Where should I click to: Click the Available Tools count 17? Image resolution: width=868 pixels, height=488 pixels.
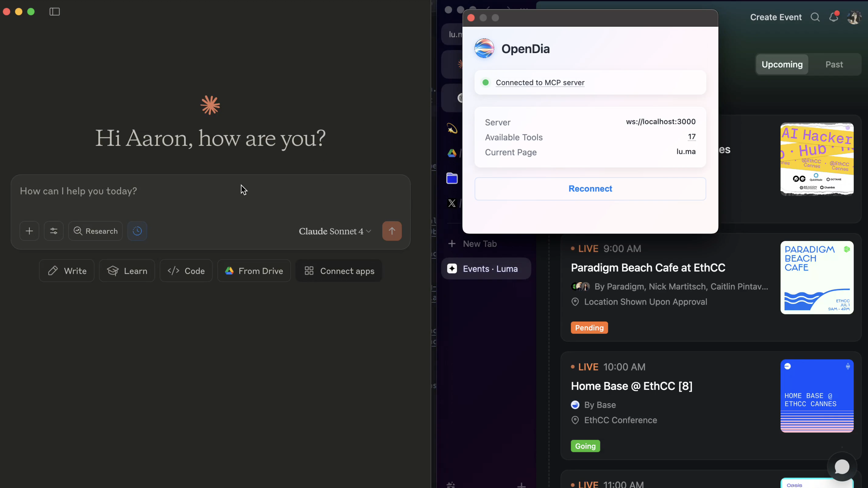click(x=692, y=137)
